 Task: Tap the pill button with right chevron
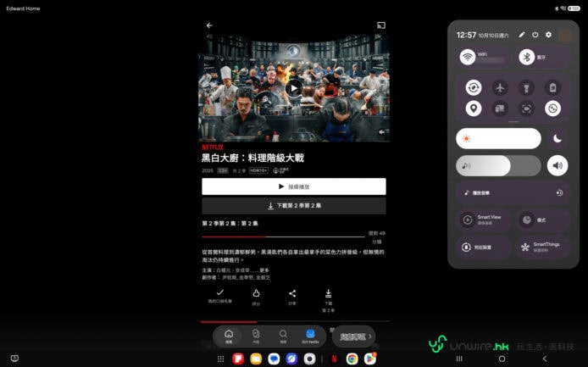pyautogui.click(x=353, y=336)
